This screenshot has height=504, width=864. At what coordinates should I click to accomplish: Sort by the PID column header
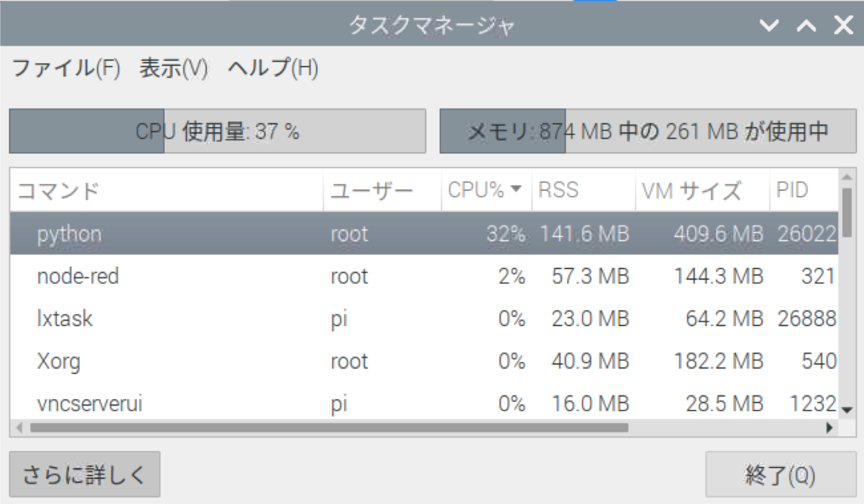(794, 190)
